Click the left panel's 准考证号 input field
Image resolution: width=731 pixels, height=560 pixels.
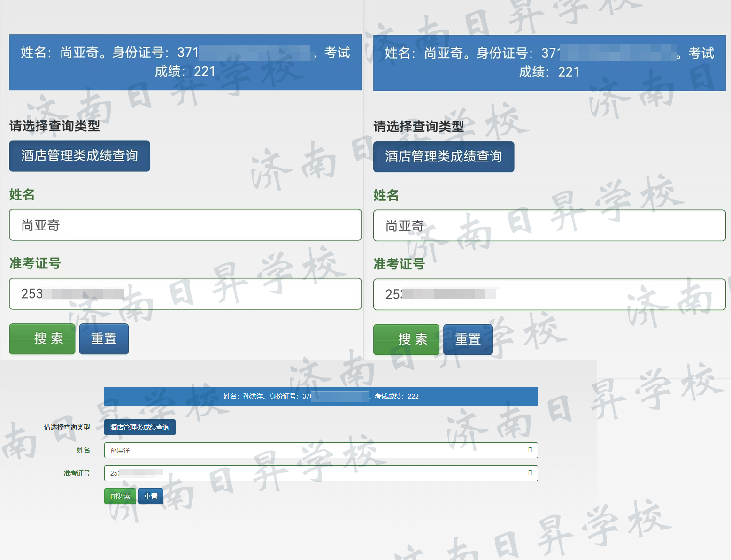(185, 294)
